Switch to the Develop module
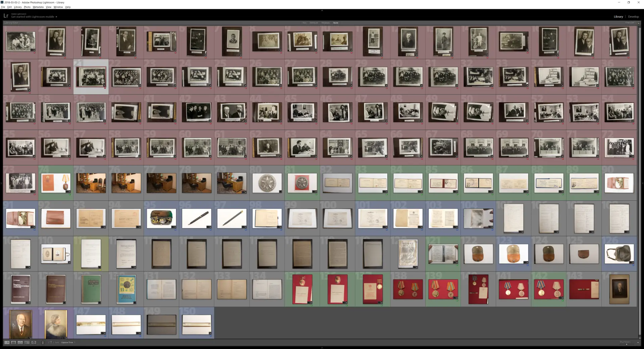 click(633, 16)
